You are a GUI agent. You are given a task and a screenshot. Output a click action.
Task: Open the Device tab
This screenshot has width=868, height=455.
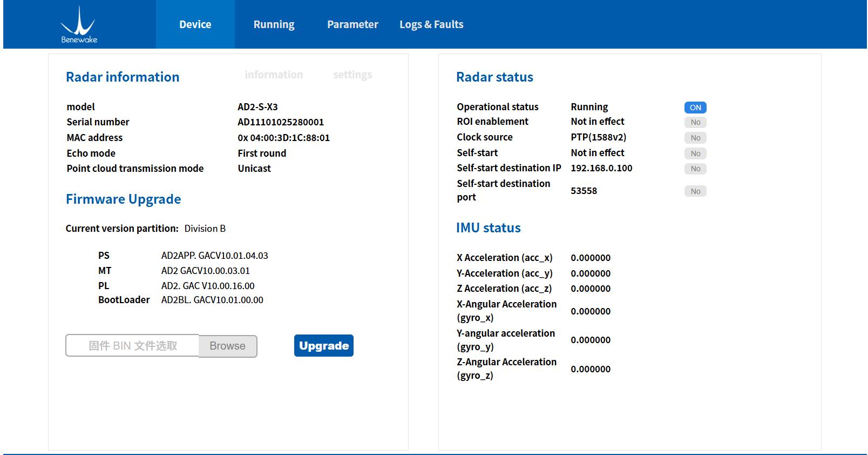(195, 24)
